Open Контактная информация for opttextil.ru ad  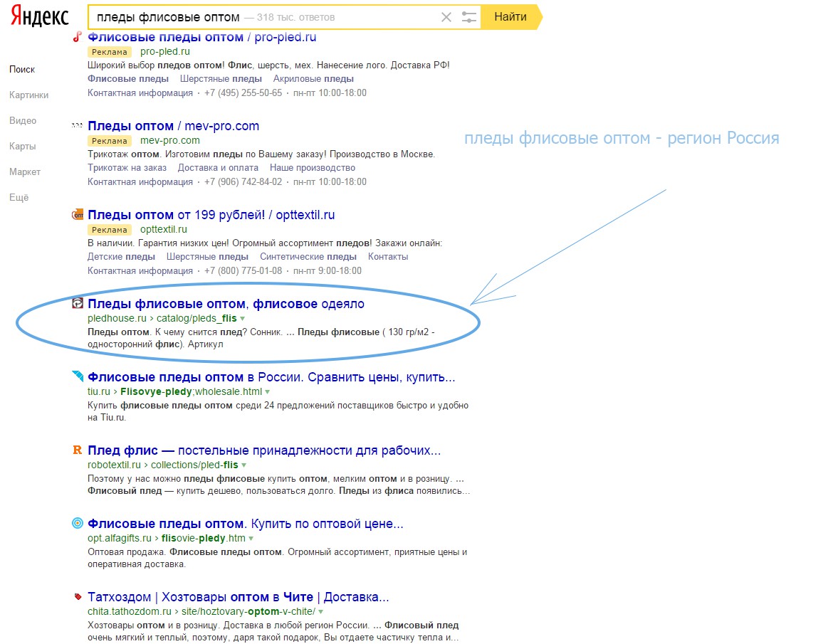tap(140, 271)
